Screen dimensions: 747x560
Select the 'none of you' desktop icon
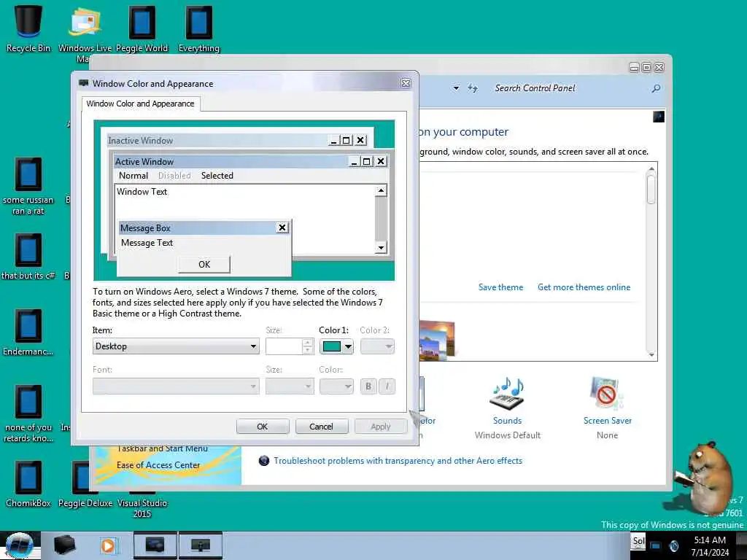click(28, 414)
